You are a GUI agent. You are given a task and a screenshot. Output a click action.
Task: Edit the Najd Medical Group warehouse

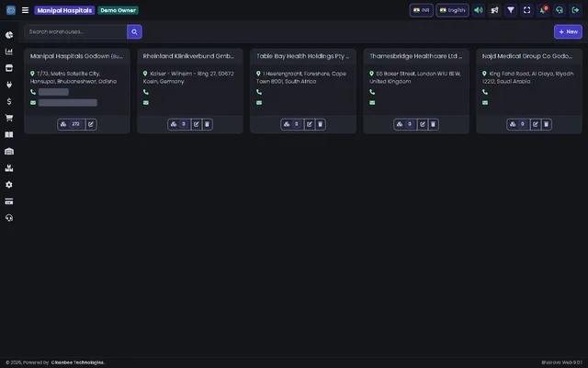coord(536,124)
